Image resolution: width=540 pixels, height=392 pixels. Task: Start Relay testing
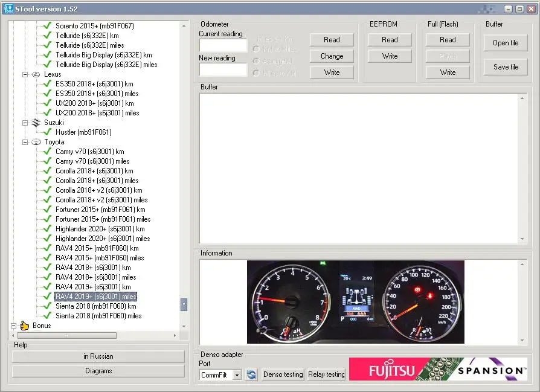326,374
